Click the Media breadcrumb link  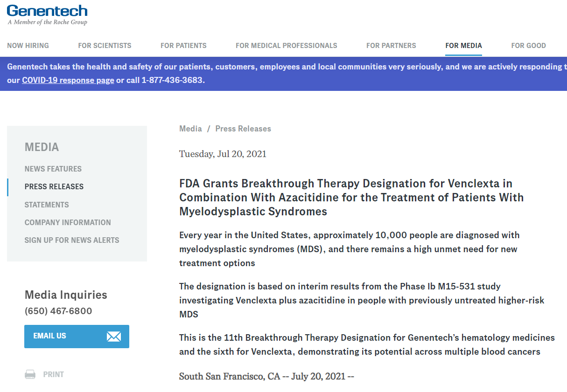(x=190, y=129)
